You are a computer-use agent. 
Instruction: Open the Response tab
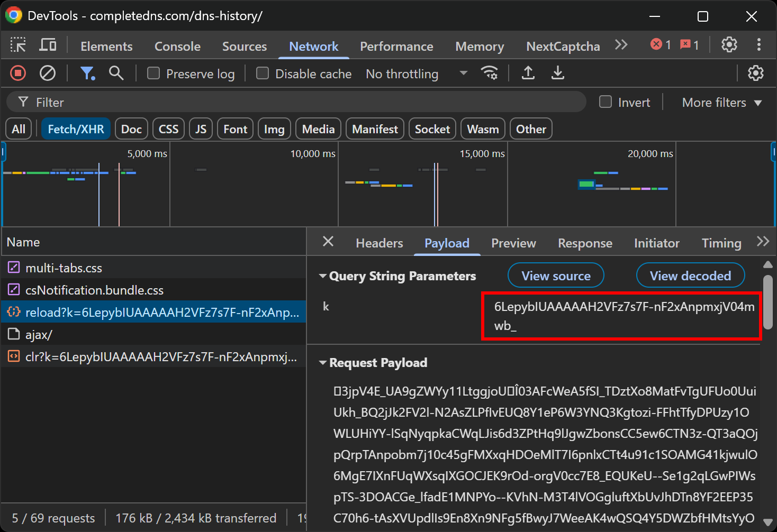tap(585, 243)
